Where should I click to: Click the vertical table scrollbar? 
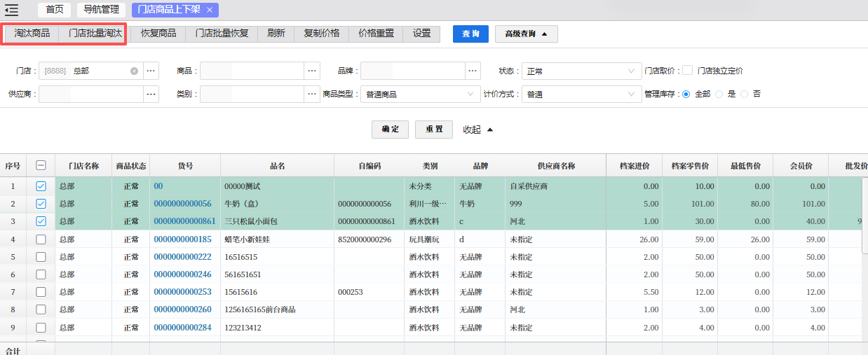click(864, 217)
